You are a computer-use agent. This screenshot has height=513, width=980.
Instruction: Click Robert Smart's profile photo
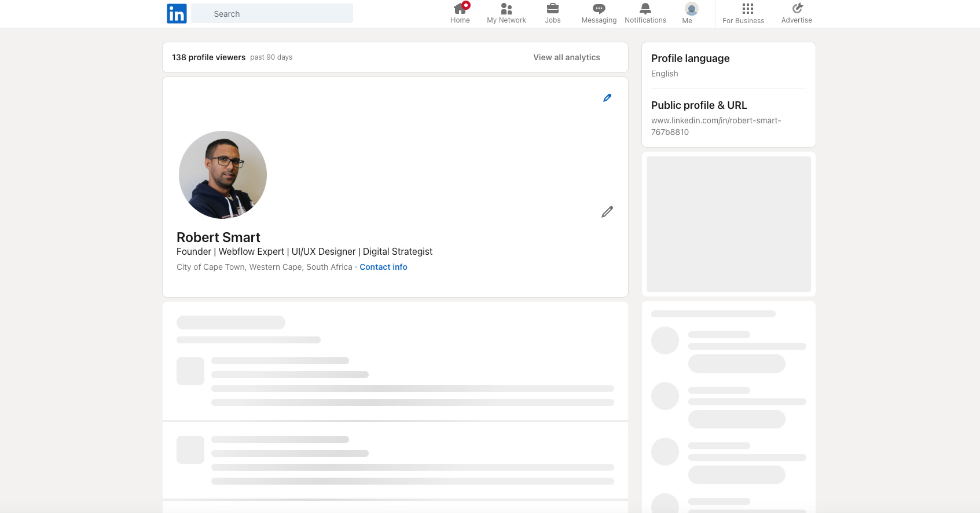click(223, 175)
